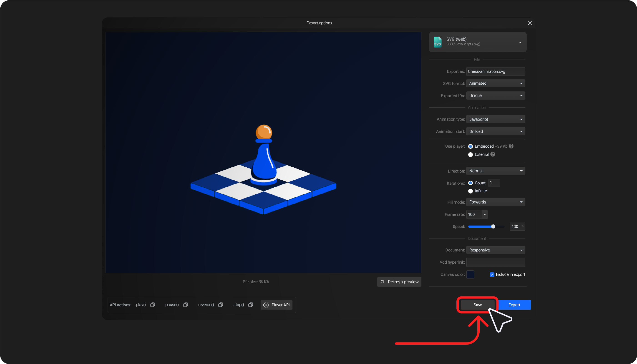637x364 pixels.
Task: Uncheck Include in export checkbox
Action: (492, 274)
